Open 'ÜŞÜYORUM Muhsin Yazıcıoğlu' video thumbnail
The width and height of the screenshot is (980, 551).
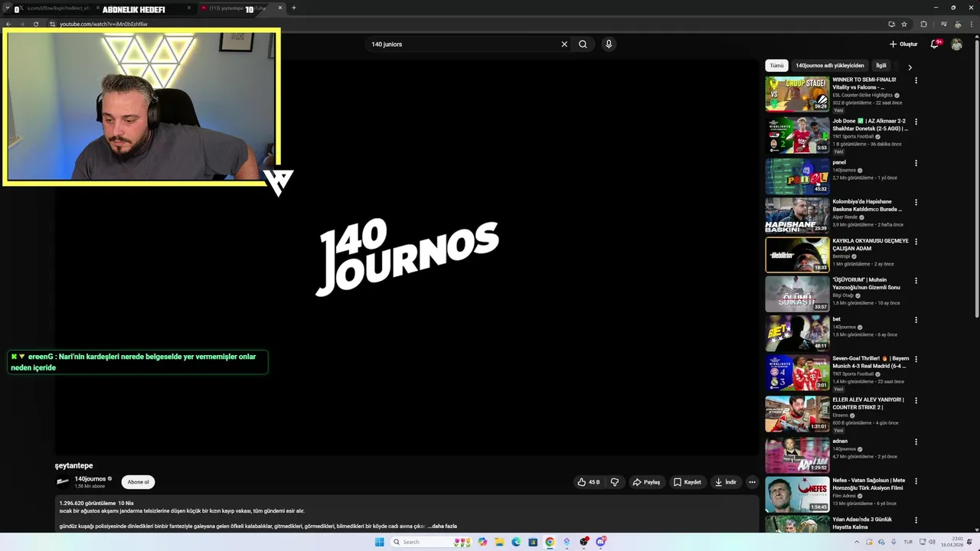click(797, 294)
